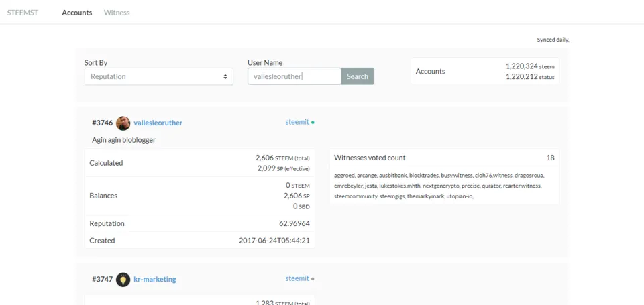
Task: Select the Reputation row label in account card
Action: (x=107, y=224)
